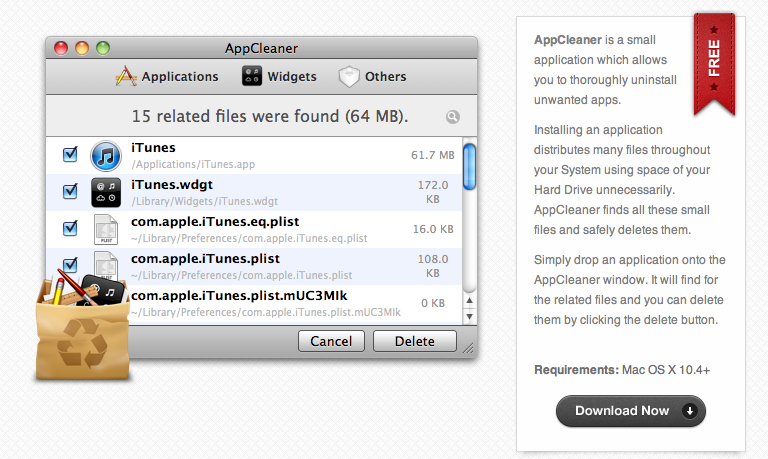Toggle the com.apple.iTunes.eq.plist checkbox
768x459 pixels.
(70, 228)
